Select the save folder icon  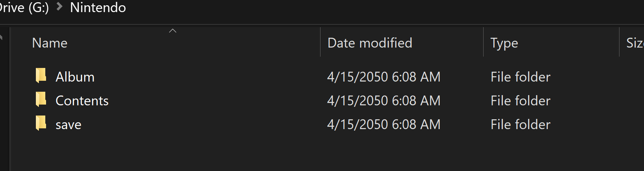coord(41,123)
